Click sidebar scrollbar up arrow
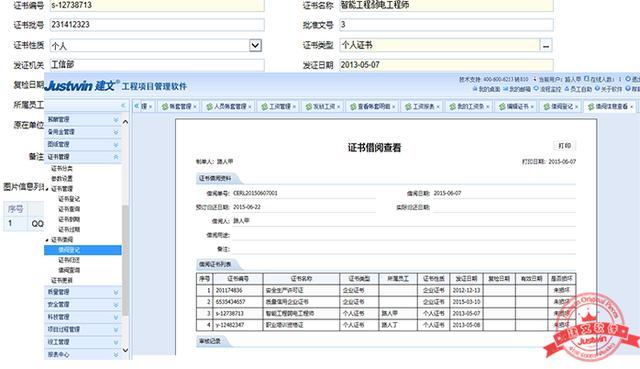Screen dimensions: 640x369 tap(125, 122)
